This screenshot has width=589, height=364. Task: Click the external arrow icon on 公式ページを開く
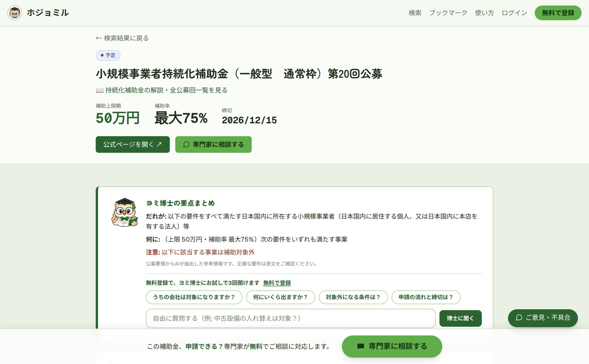click(x=159, y=144)
